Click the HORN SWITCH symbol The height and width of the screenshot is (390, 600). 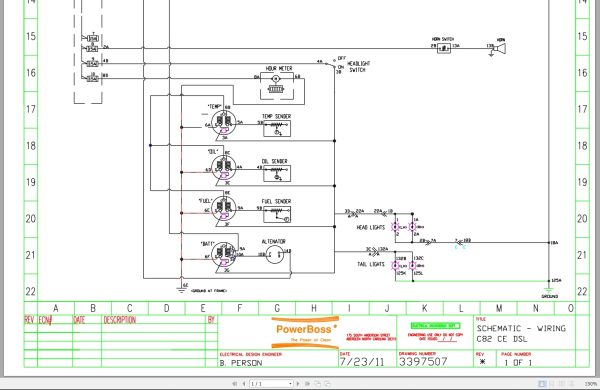tap(444, 48)
